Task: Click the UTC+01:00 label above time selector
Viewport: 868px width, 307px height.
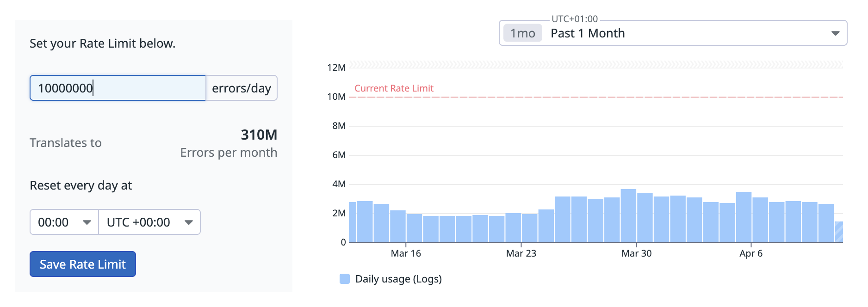Action: pyautogui.click(x=575, y=19)
